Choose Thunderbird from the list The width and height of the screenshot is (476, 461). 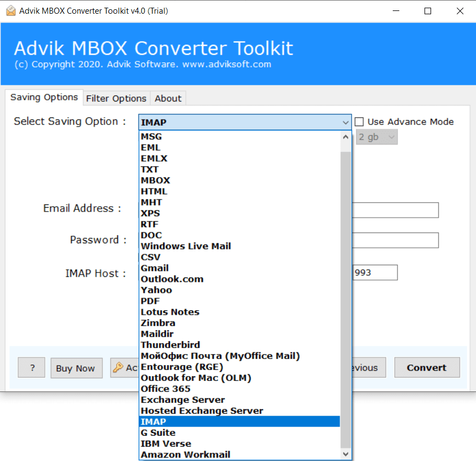[240, 345]
